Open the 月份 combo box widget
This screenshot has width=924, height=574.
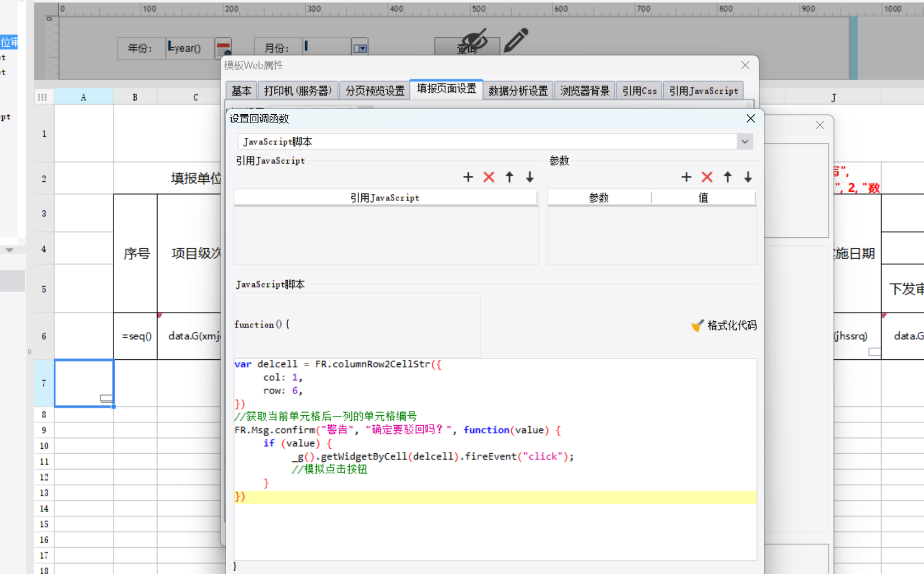tap(360, 48)
